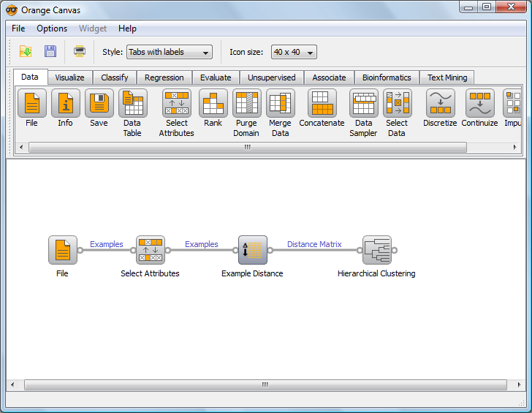Screen dimensions: 532x413
Task: Add the partially visible Impute widget
Action: (x=512, y=103)
